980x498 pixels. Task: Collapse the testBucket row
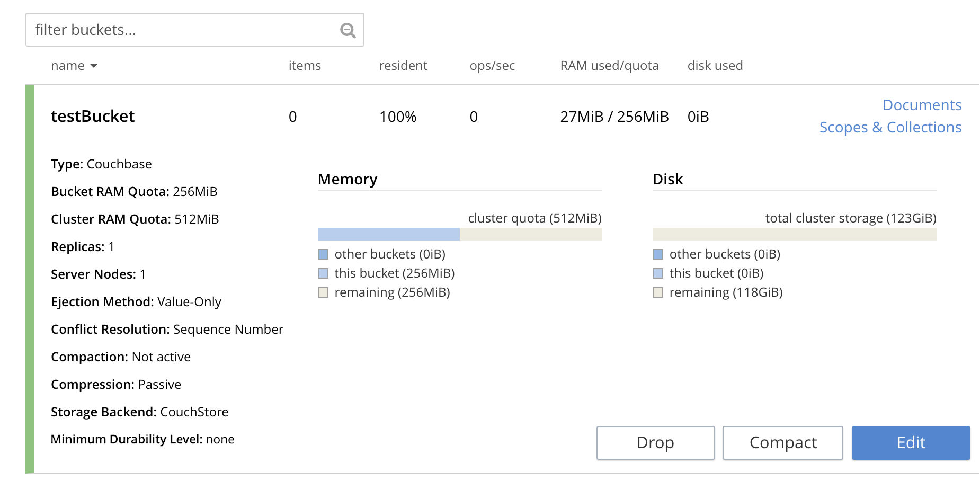93,117
